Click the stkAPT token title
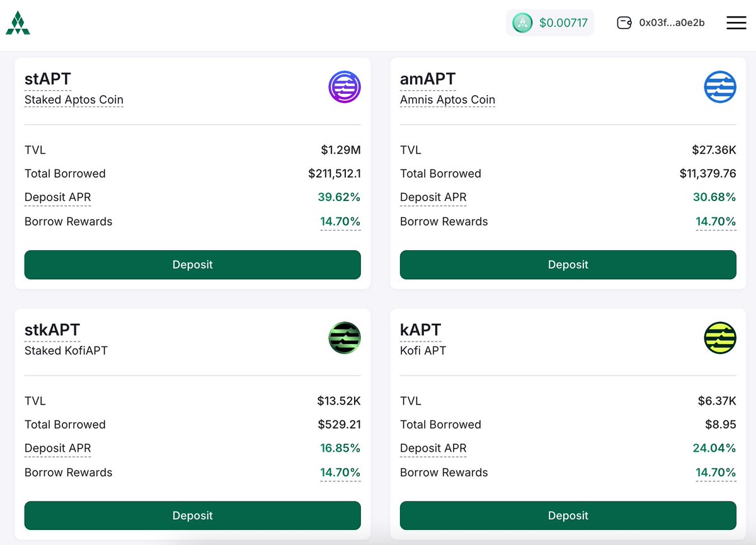This screenshot has width=756, height=545. coord(52,330)
